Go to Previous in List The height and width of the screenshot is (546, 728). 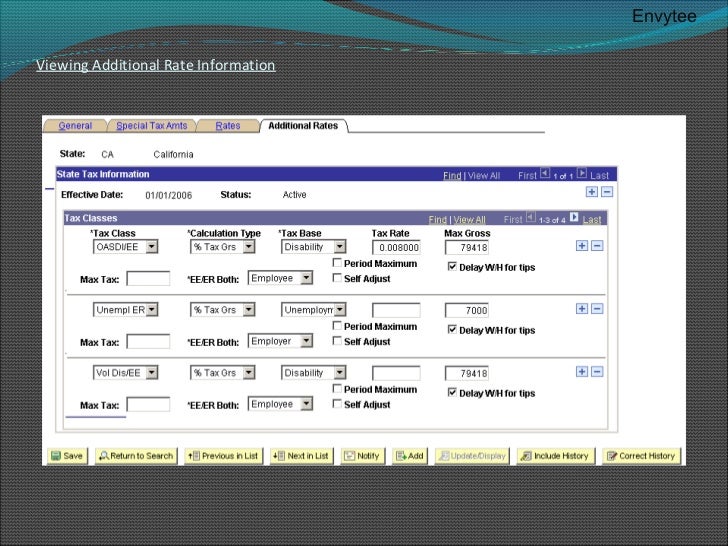[x=223, y=456]
